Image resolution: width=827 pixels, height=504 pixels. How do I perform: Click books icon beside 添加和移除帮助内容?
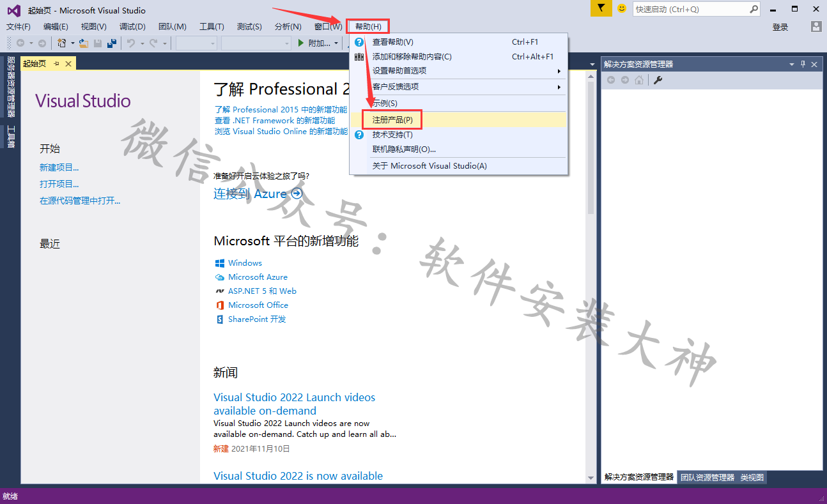pyautogui.click(x=359, y=56)
